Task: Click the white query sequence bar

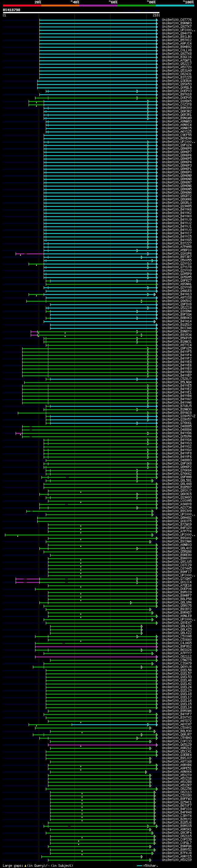Action: tap(81, 13)
